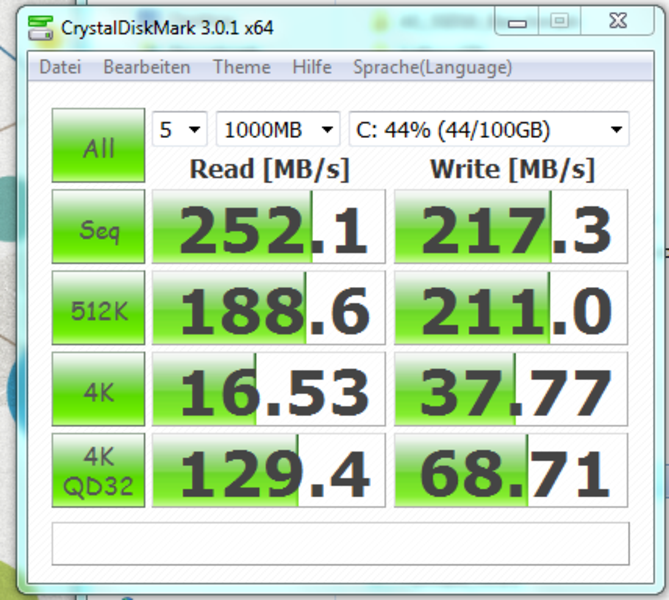Click the 512K read result 188.6
The image size is (669, 600).
click(x=269, y=308)
